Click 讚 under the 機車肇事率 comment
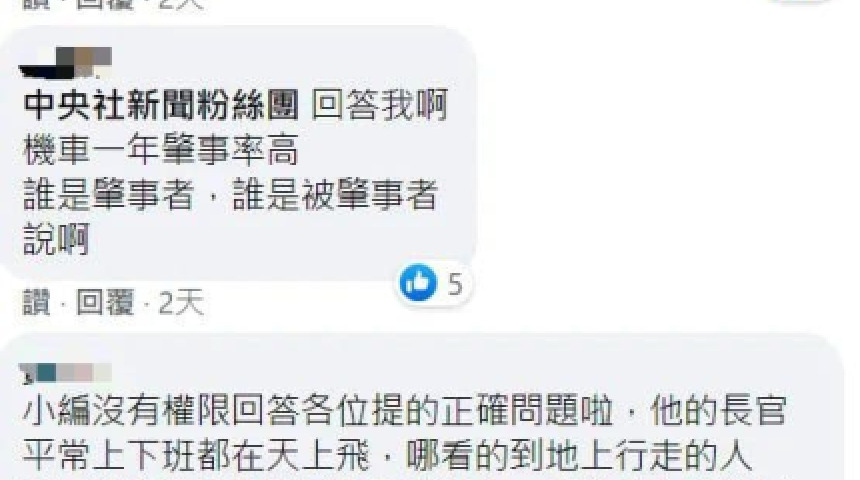This screenshot has width=860, height=480. point(37,302)
